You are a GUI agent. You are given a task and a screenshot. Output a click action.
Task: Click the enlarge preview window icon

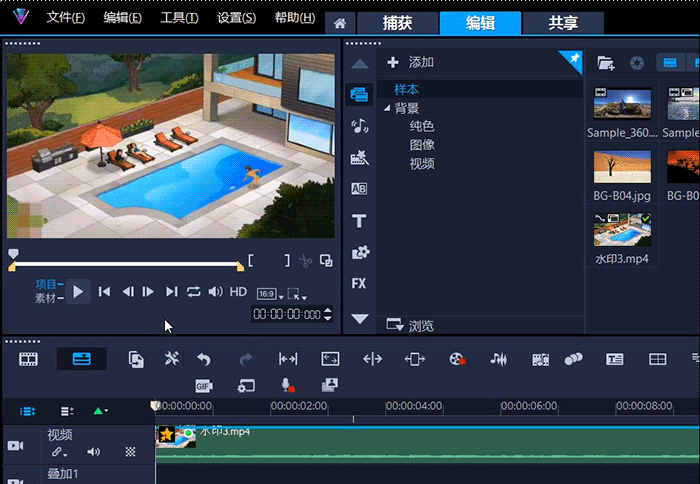click(x=326, y=261)
